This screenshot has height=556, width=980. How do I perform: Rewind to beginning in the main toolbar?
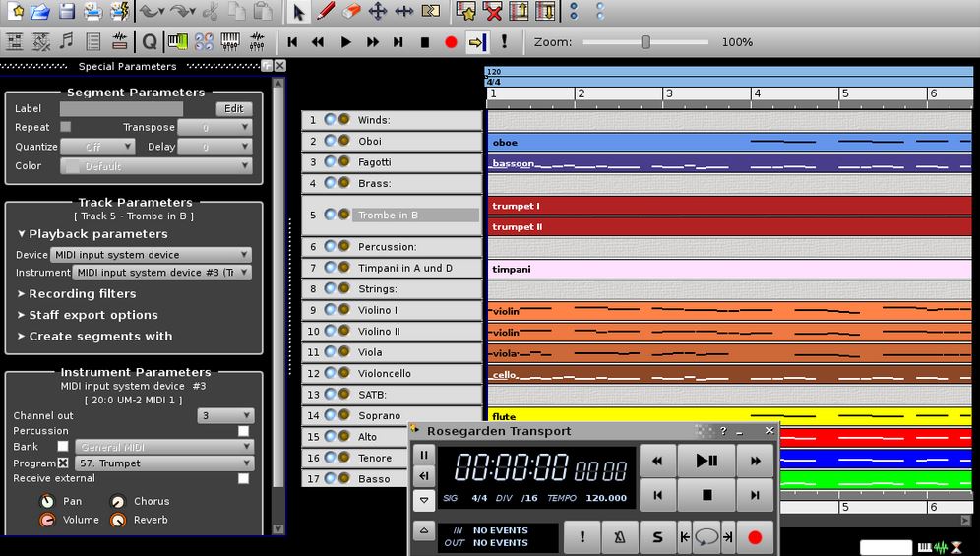pos(292,42)
